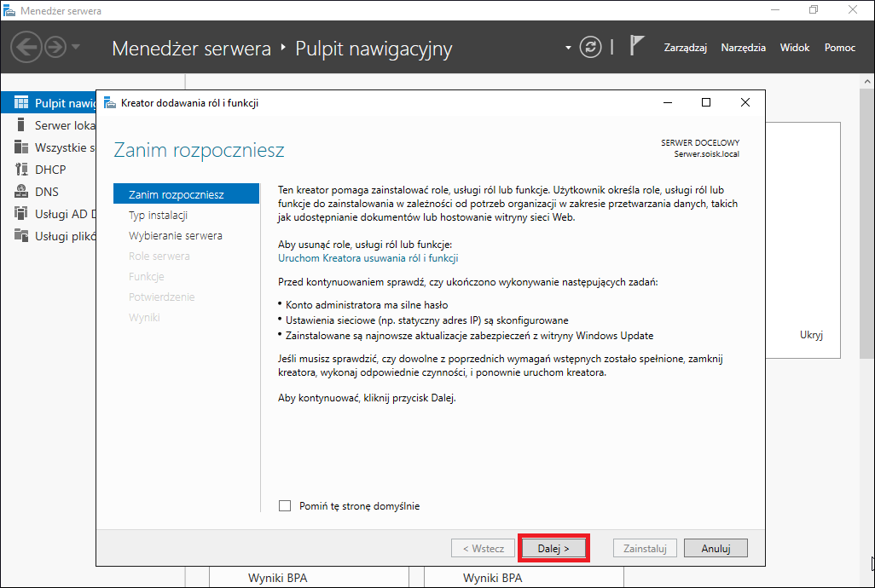The width and height of the screenshot is (875, 588).
Task: Open the Widok menu
Action: pyautogui.click(x=795, y=48)
